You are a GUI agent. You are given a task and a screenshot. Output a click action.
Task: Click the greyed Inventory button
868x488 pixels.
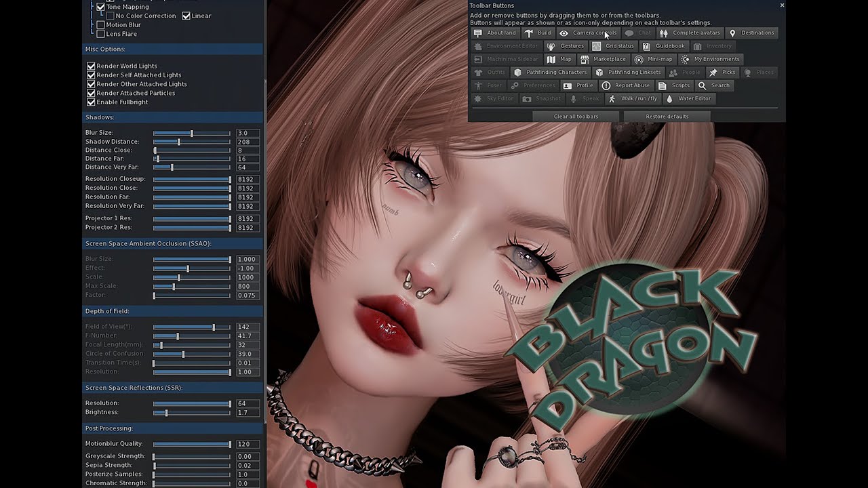click(x=713, y=46)
